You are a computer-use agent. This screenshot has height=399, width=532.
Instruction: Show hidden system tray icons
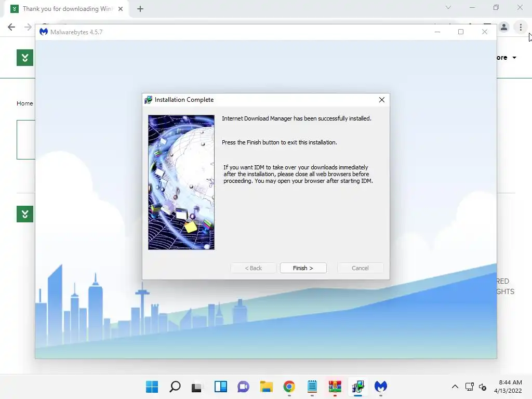tap(455, 387)
